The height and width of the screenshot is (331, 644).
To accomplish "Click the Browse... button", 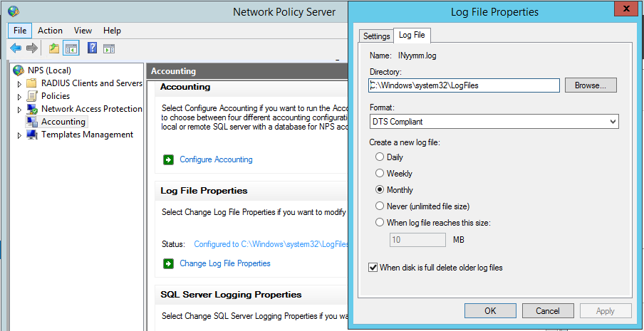I will click(591, 85).
